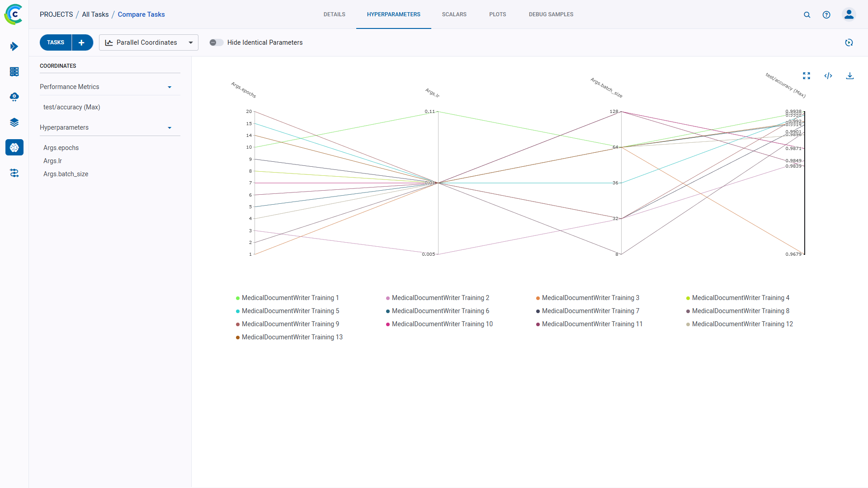Toggle MedicalDocumentWriter Training 10 legend entry
Screen dimensions: 868x488
[442, 324]
